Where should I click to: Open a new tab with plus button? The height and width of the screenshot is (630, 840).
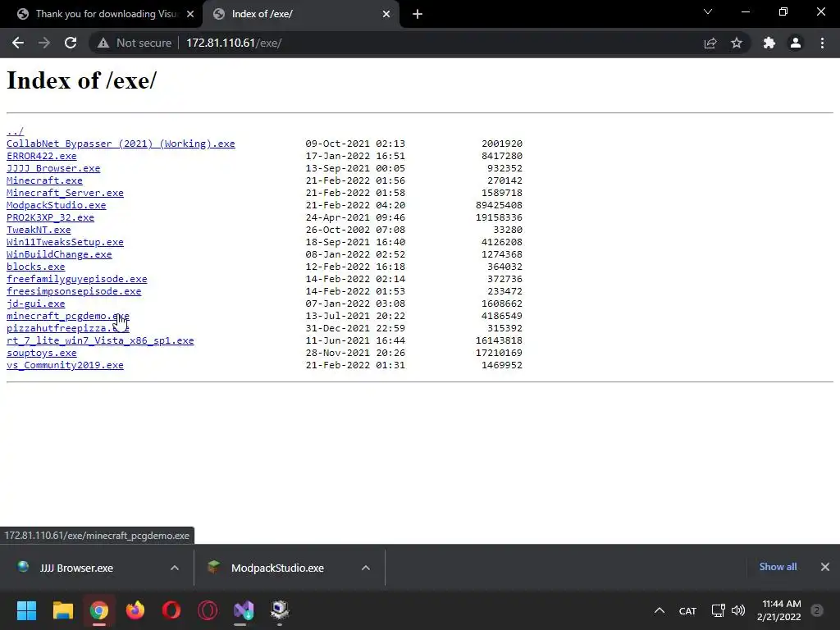(x=418, y=14)
